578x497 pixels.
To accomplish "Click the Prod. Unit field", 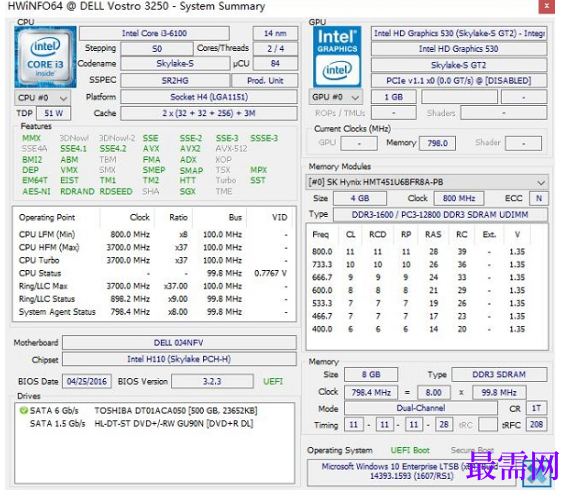I will (x=265, y=81).
